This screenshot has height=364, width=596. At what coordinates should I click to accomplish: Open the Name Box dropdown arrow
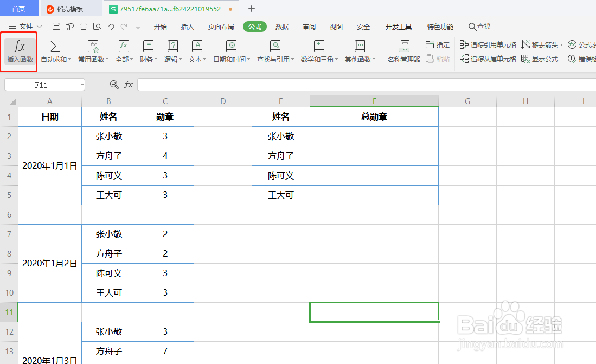point(81,85)
